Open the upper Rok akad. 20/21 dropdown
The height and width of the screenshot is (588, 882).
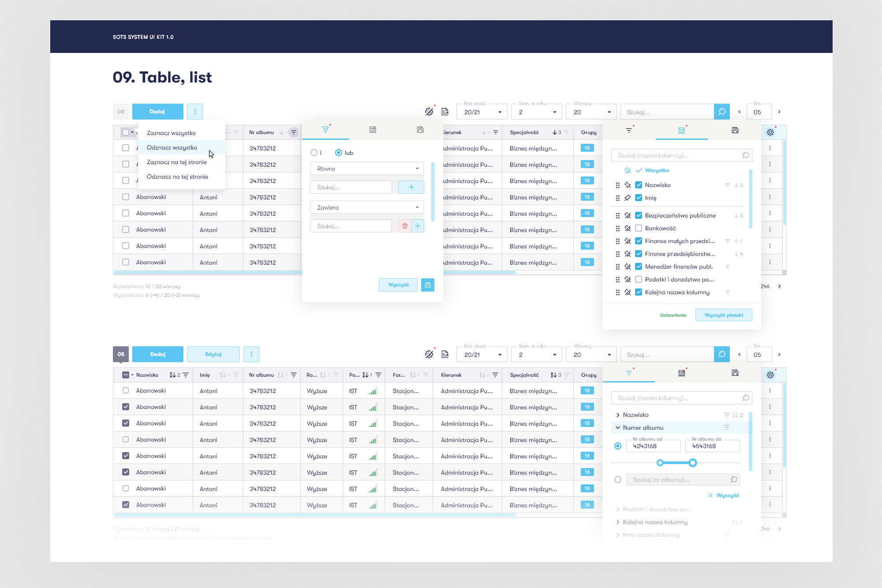coord(482,112)
